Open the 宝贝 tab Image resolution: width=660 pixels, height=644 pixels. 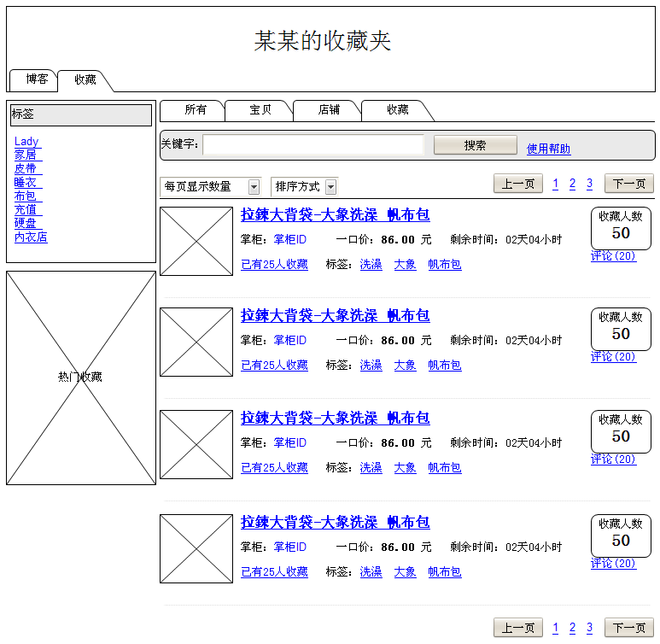(x=260, y=111)
